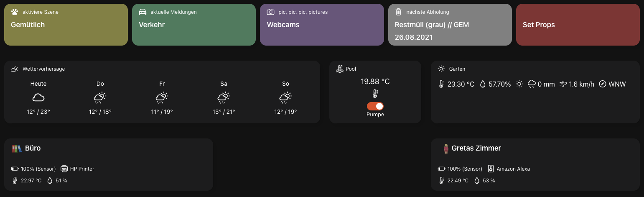Click the paw icon on Gemütlich card
The width and height of the screenshot is (644, 197).
click(15, 12)
